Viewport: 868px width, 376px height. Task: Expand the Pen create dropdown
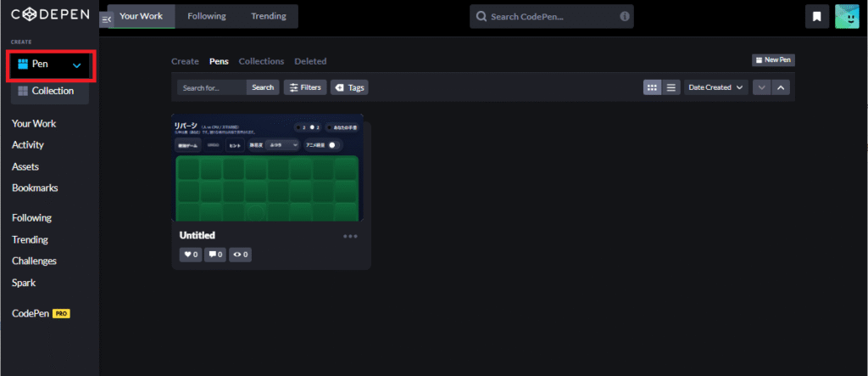(77, 65)
